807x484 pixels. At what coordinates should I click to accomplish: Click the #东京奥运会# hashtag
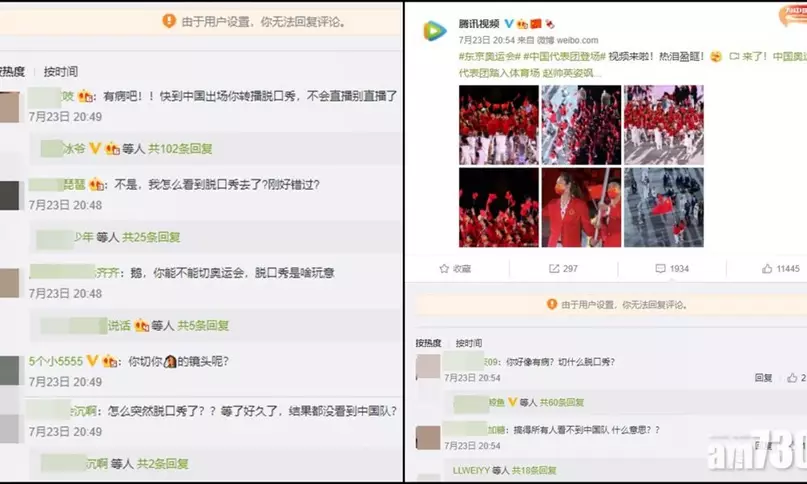489,57
